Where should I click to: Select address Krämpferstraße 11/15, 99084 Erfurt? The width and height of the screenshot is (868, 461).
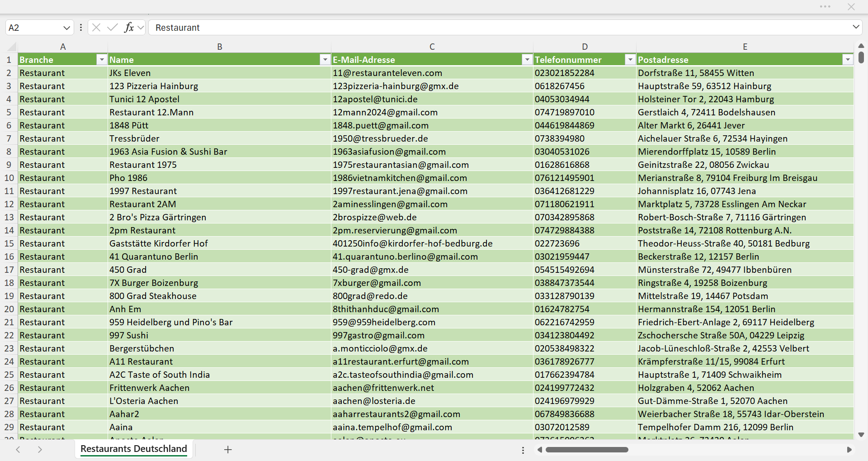[x=745, y=361]
